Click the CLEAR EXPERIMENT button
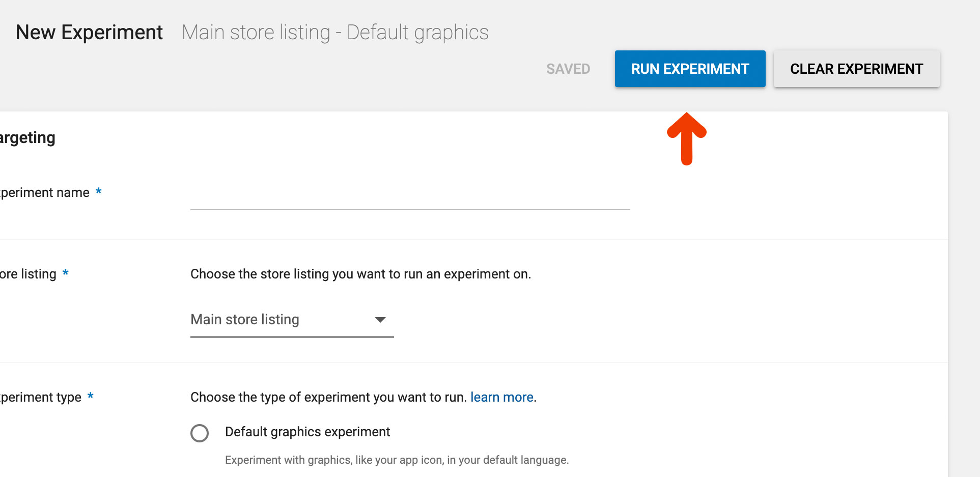This screenshot has width=980, height=477. click(856, 69)
